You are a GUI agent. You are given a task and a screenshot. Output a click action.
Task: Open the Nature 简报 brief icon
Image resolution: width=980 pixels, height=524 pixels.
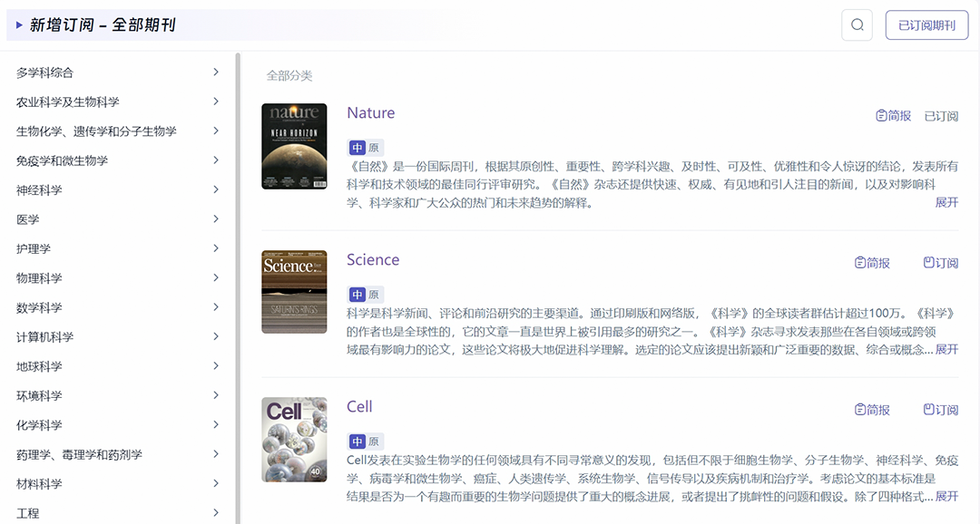click(x=881, y=116)
